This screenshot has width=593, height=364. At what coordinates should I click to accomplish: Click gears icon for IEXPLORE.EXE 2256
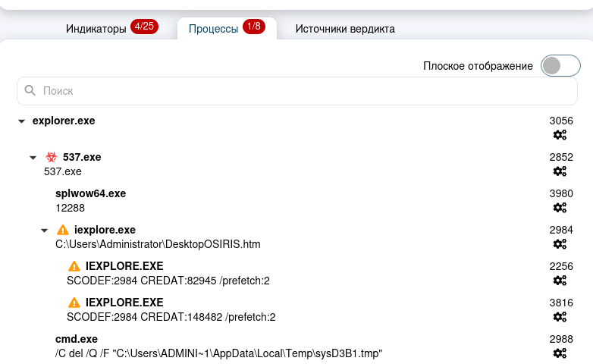[560, 281]
